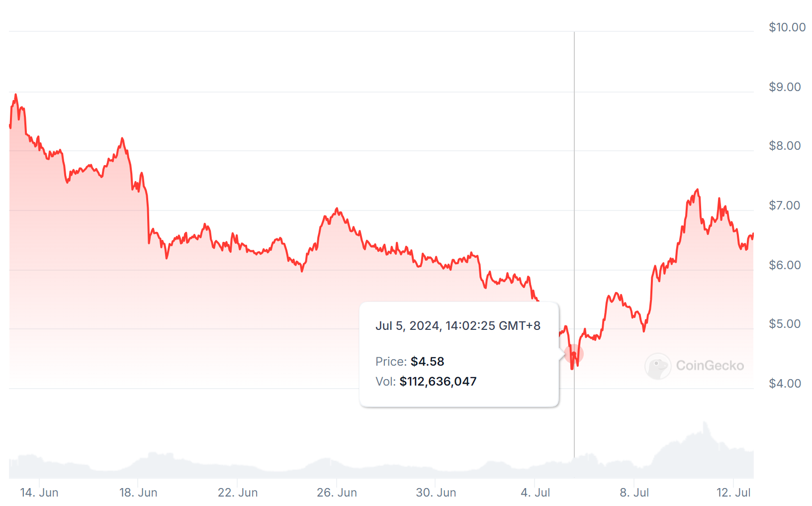Click the 4. Jul x-axis label
The height and width of the screenshot is (506, 812).
click(x=535, y=493)
